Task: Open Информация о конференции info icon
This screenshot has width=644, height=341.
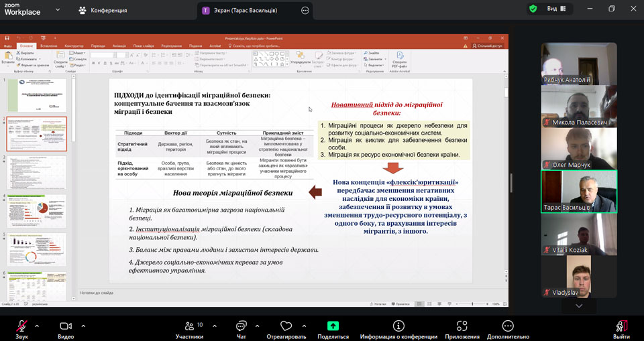Action: [x=398, y=326]
